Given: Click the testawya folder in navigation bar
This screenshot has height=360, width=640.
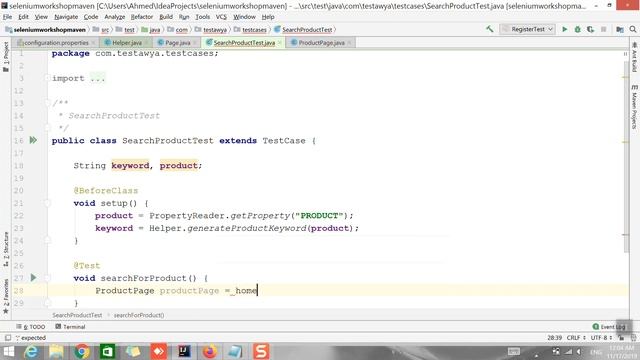Looking at the screenshot, I should coord(211,30).
